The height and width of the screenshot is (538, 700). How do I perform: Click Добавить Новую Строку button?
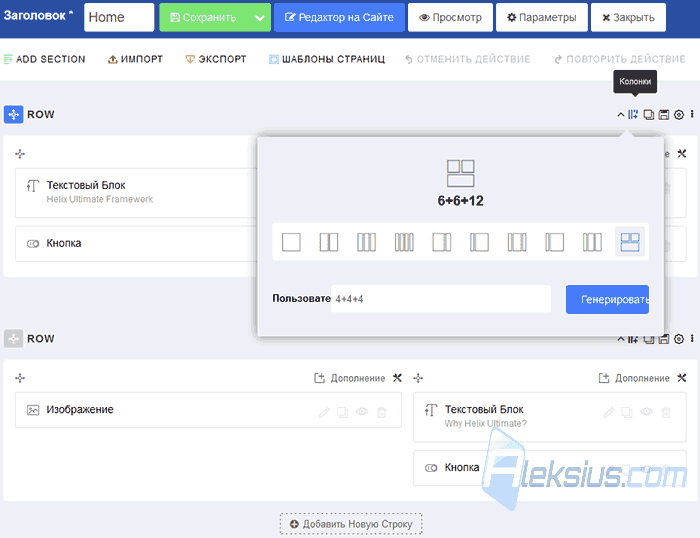pos(351,524)
